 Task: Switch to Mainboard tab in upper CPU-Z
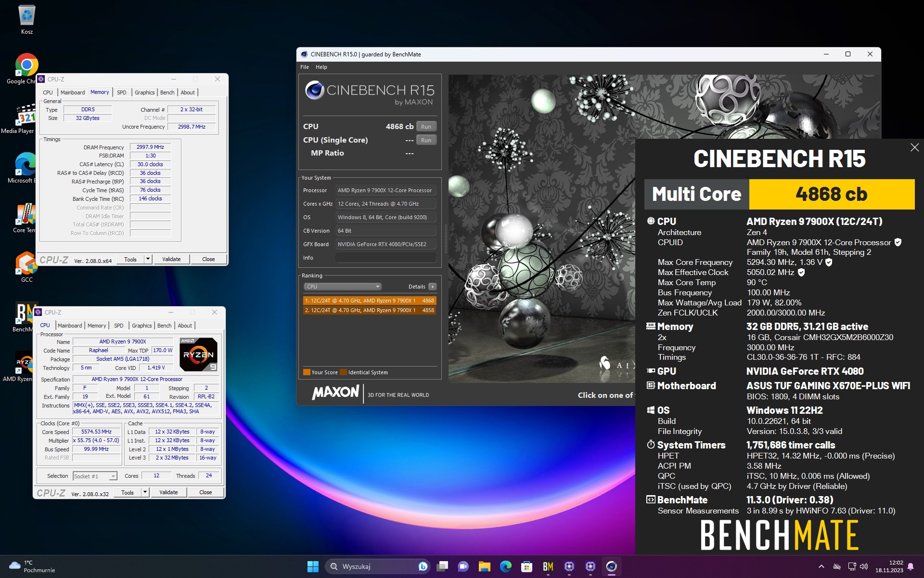point(73,92)
